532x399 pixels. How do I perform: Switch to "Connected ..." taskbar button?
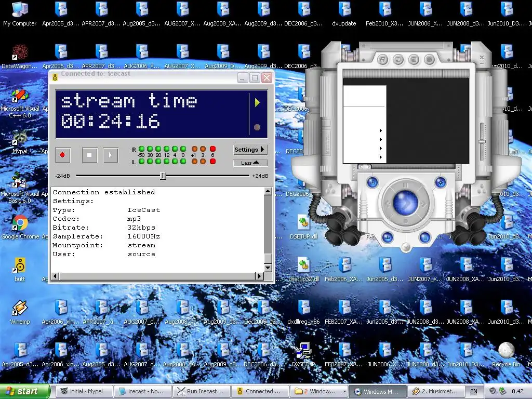(x=260, y=391)
